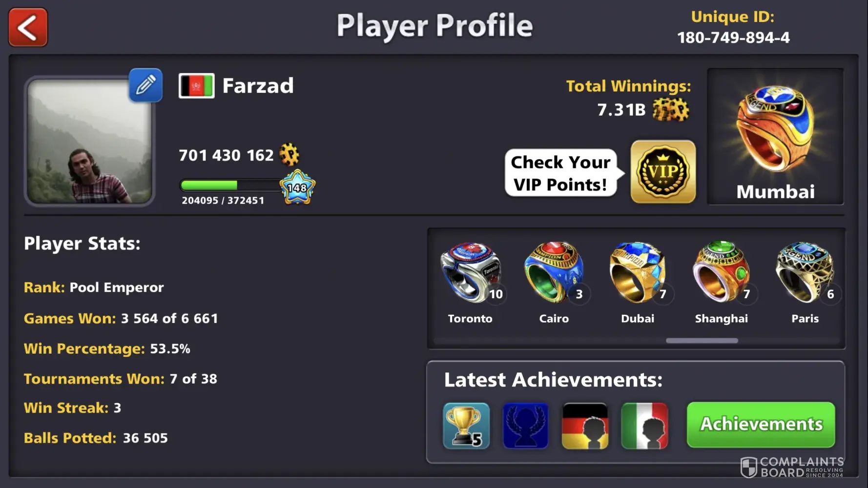Select the Dubai gold ring
Image resolution: width=868 pixels, height=488 pixels.
[x=638, y=272]
